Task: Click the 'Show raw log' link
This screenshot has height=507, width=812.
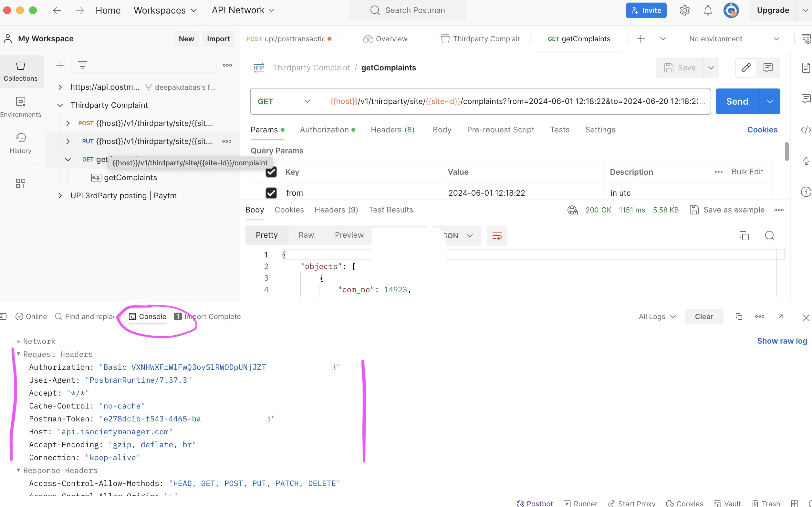Action: (782, 341)
